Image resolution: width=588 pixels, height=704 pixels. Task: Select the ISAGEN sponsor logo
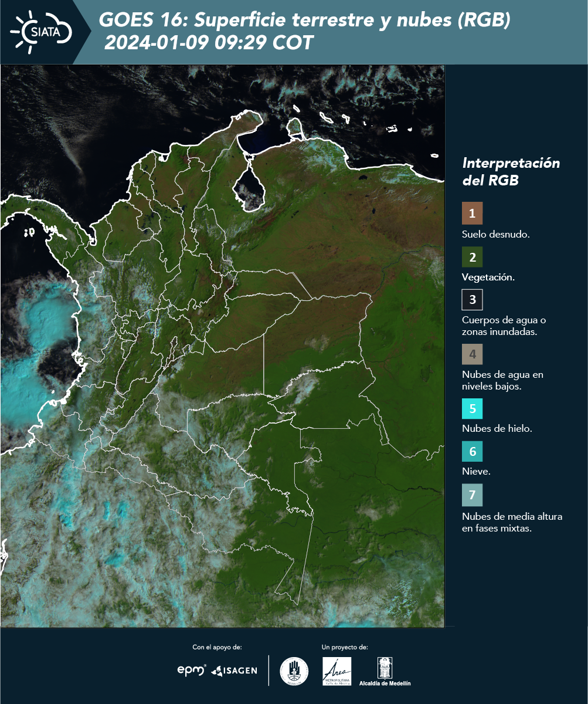point(234,671)
